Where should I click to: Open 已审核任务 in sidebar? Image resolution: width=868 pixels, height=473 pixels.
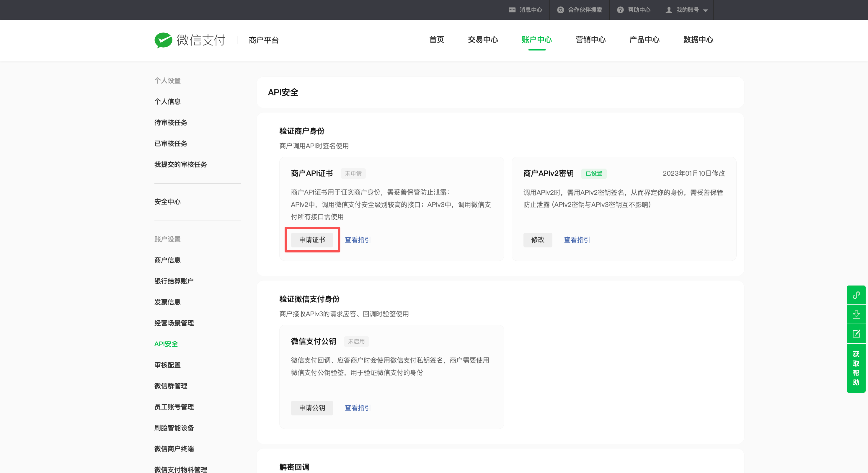pos(171,143)
